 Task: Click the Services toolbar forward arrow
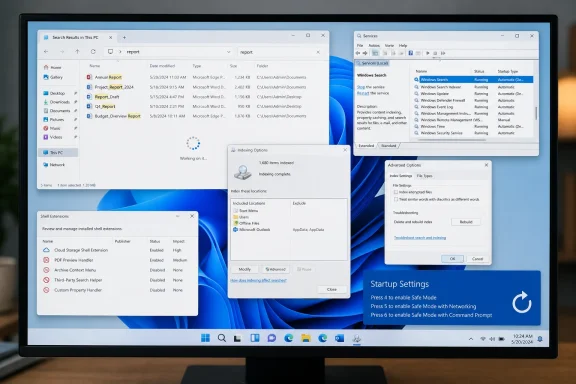pos(365,53)
